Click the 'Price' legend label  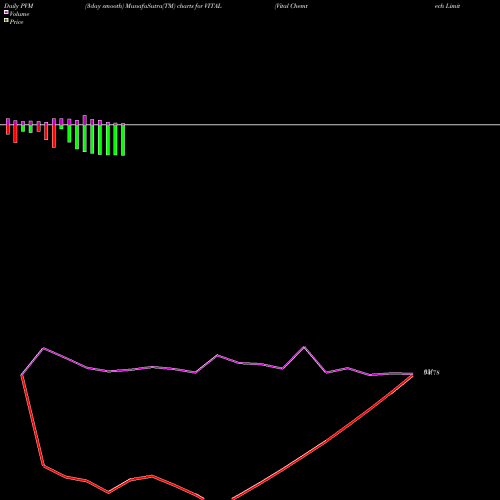click(x=16, y=22)
